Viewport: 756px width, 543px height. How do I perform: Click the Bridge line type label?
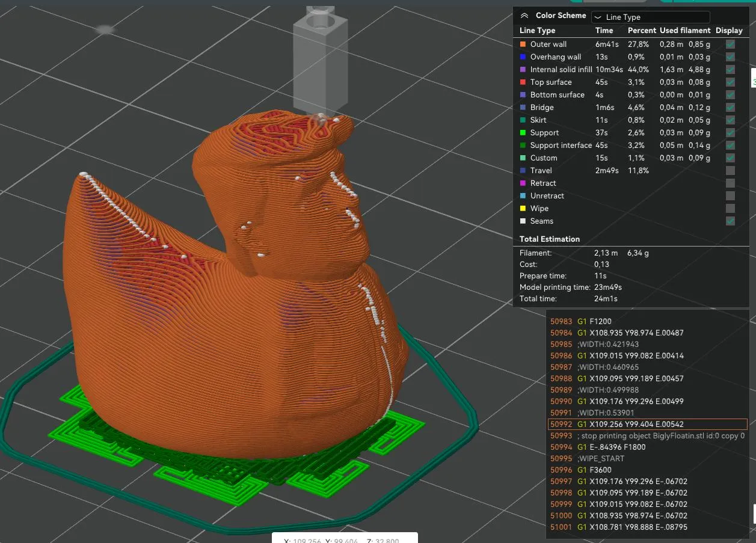[x=542, y=107]
